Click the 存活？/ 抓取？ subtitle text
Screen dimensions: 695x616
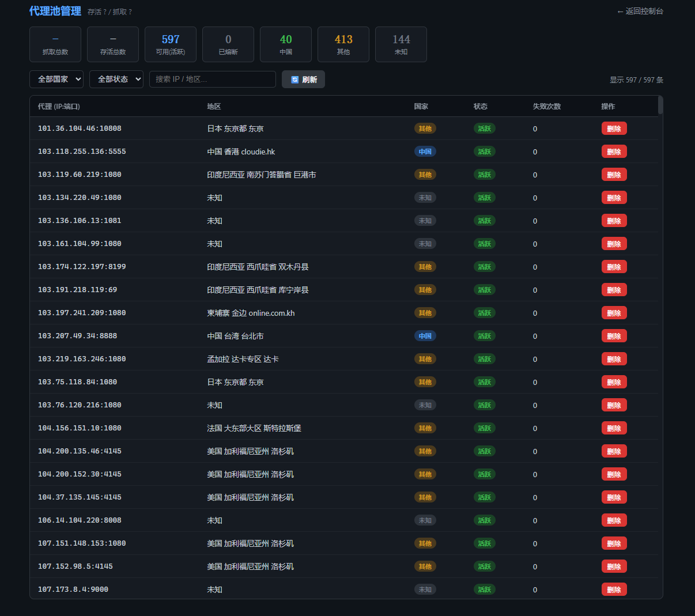coord(109,12)
